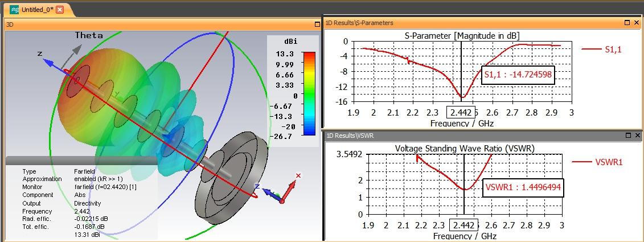
Task: Click the dBi color ramp bar
Action: (x=309, y=93)
